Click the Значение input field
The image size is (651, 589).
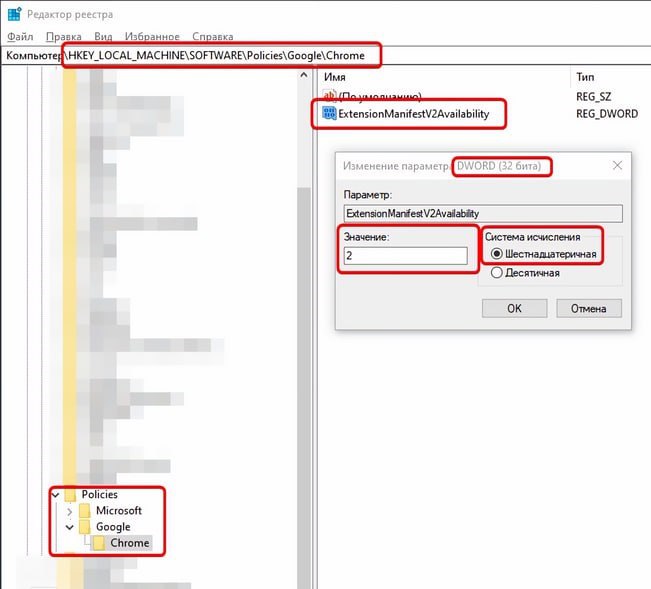click(404, 256)
